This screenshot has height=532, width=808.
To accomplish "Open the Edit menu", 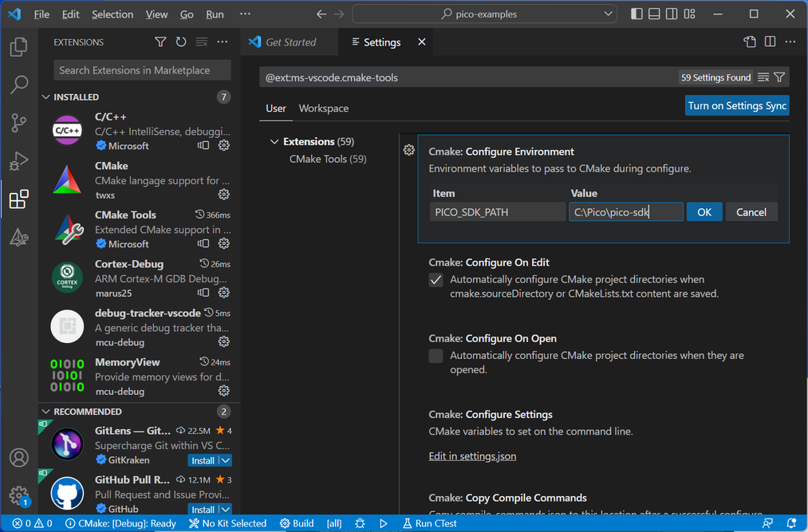I will coord(71,14).
